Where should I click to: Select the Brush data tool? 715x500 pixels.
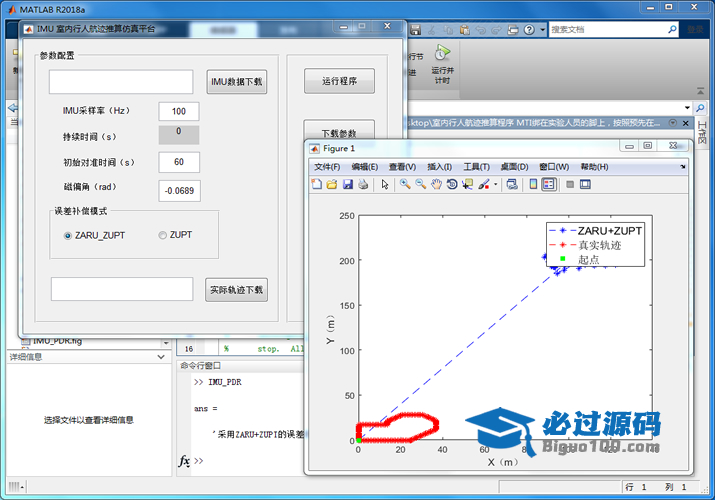484,184
